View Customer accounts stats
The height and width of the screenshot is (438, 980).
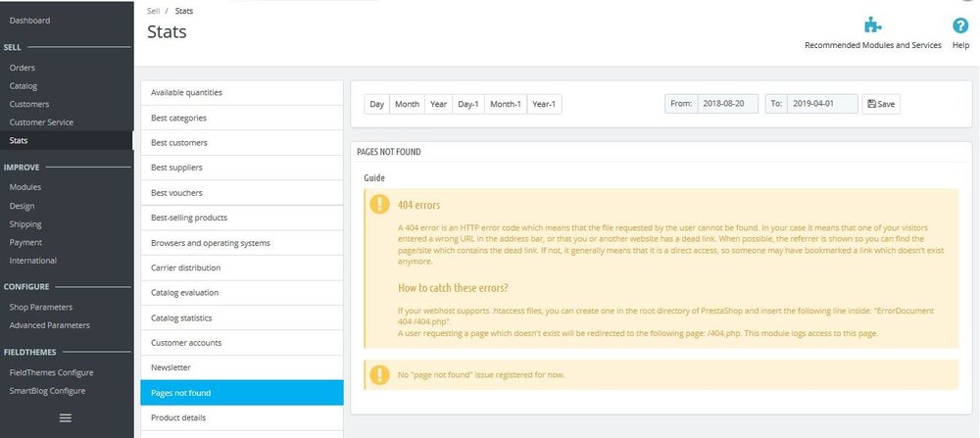coord(242,342)
